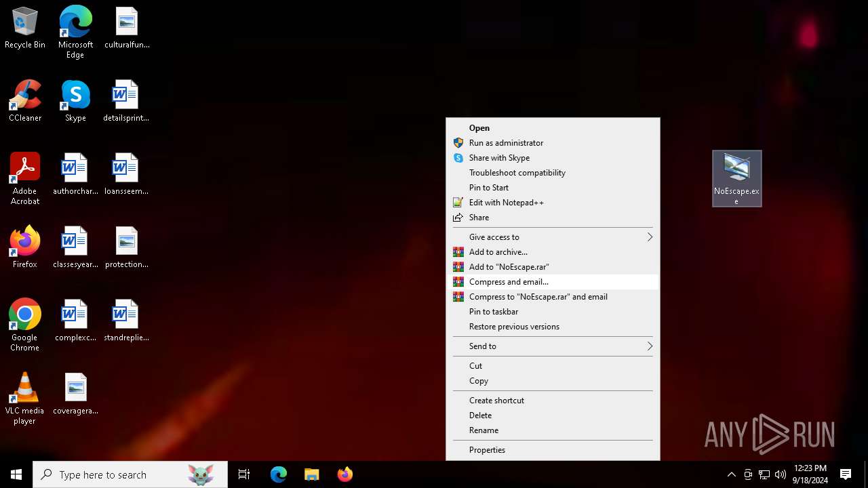
Task: Choose Share in the context menu
Action: click(553, 218)
